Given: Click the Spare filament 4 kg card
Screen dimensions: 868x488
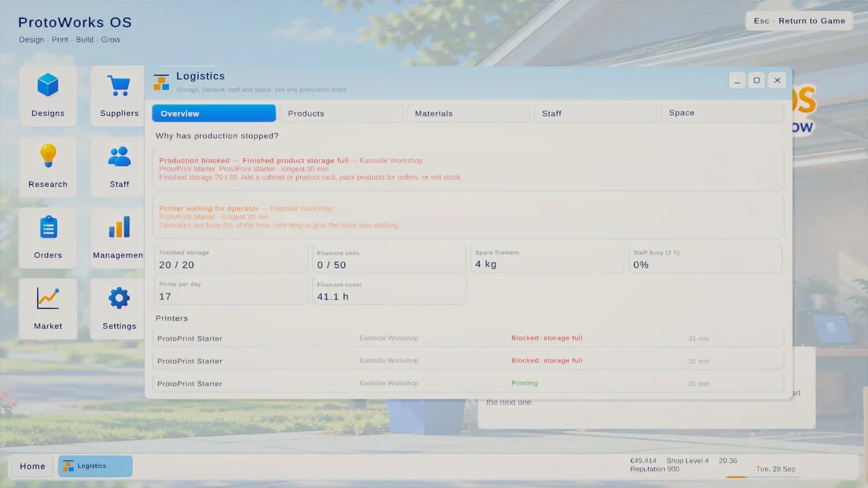Looking at the screenshot, I should (547, 259).
